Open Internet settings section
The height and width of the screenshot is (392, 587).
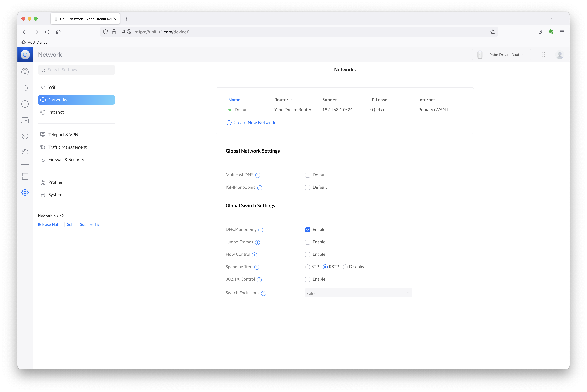(76, 112)
